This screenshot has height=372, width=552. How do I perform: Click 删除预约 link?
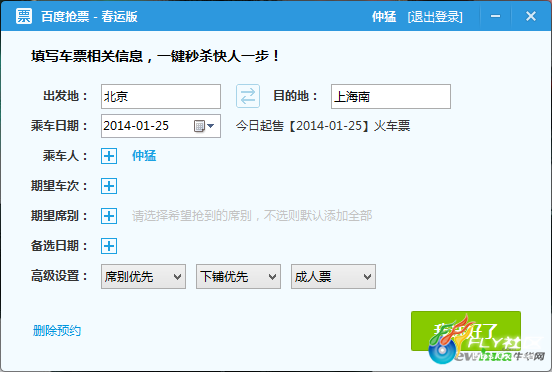pos(57,330)
